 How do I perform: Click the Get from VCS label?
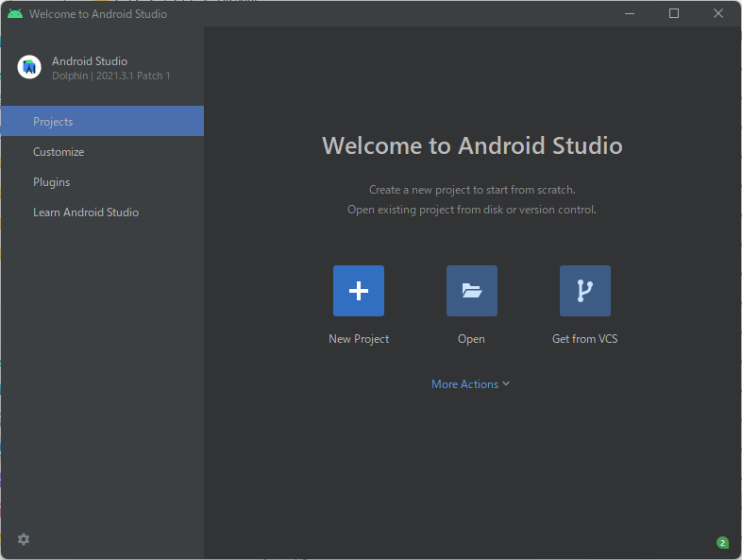585,339
